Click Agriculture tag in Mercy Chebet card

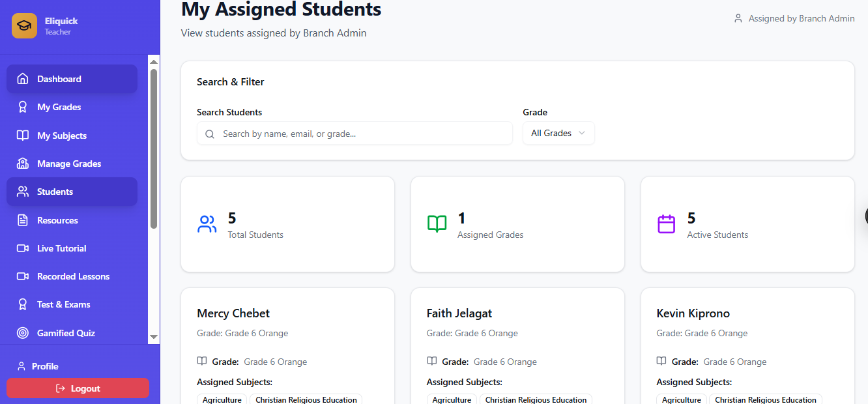(x=222, y=399)
